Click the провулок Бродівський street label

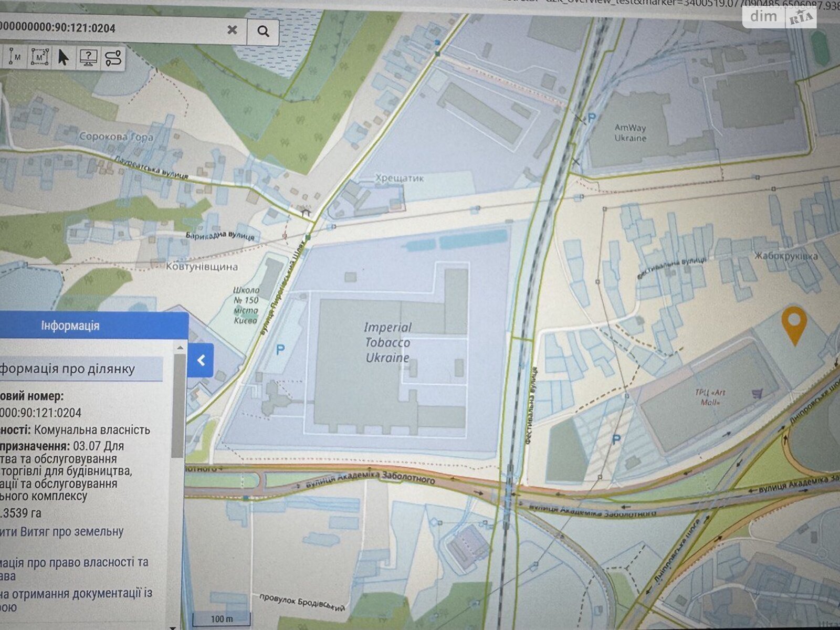302,602
